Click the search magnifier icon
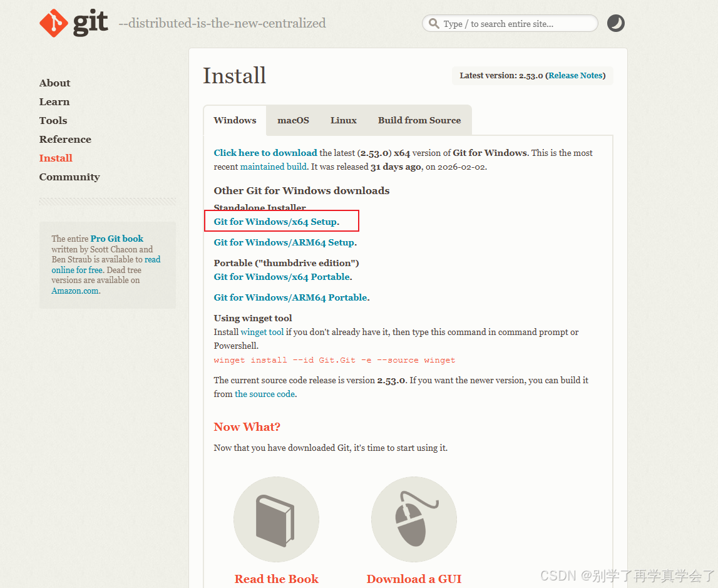Screen dimensions: 718x588 click(434, 23)
